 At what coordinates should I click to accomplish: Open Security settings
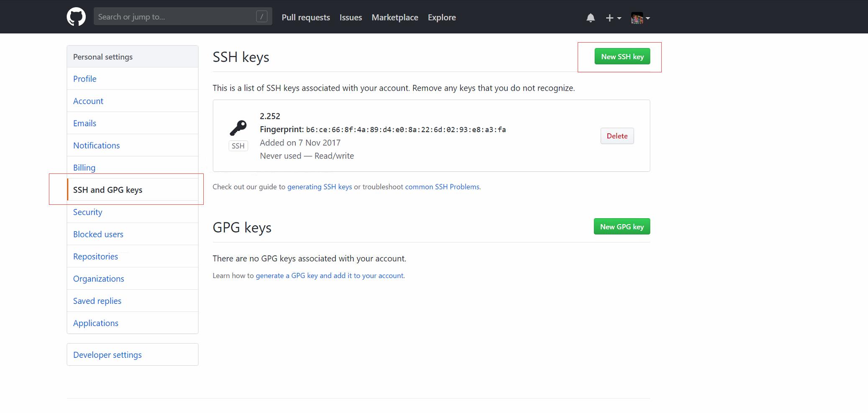click(132, 212)
